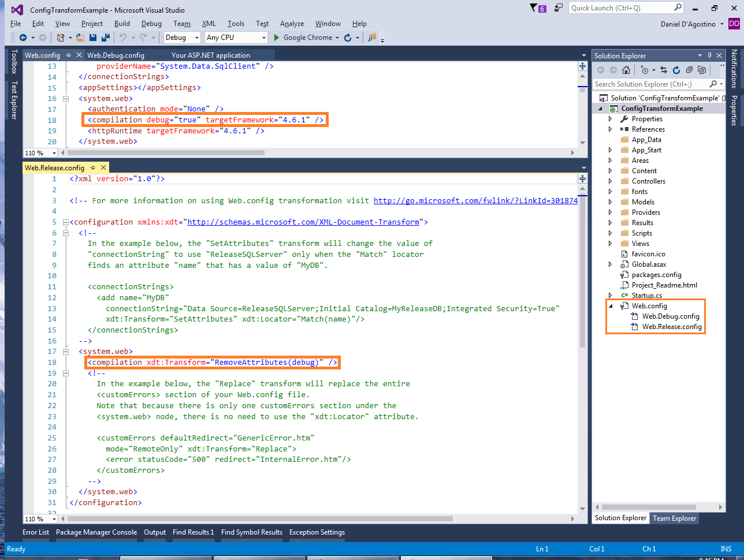Open the Package Manager Console
The height and width of the screenshot is (560, 744).
96,532
